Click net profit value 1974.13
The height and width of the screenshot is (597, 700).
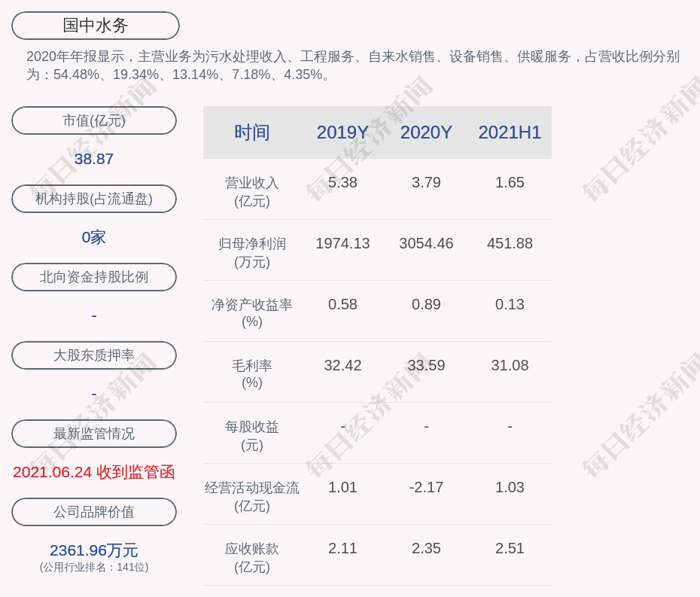point(342,243)
